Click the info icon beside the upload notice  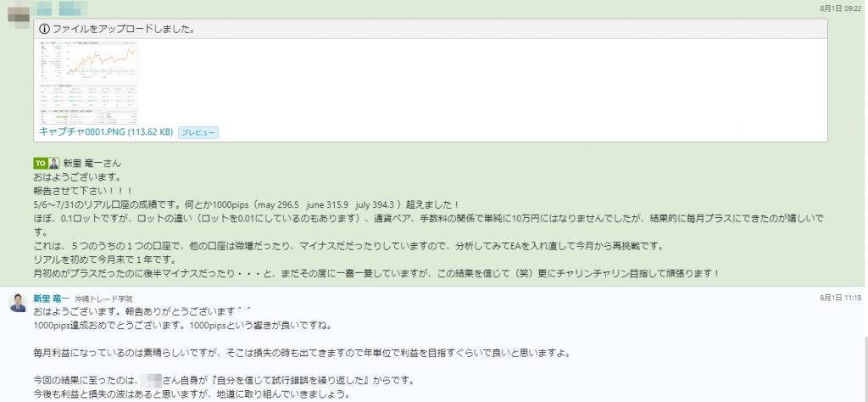click(x=44, y=30)
